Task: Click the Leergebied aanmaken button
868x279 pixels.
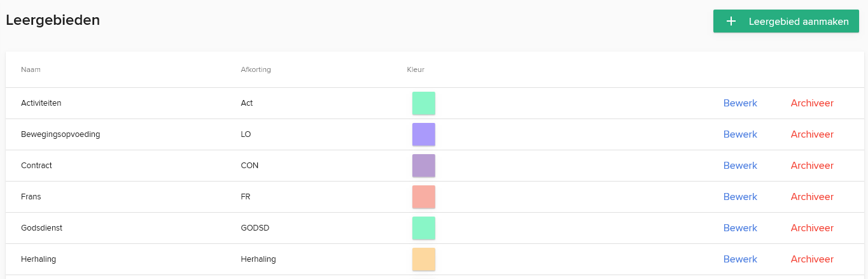Action: tap(786, 21)
